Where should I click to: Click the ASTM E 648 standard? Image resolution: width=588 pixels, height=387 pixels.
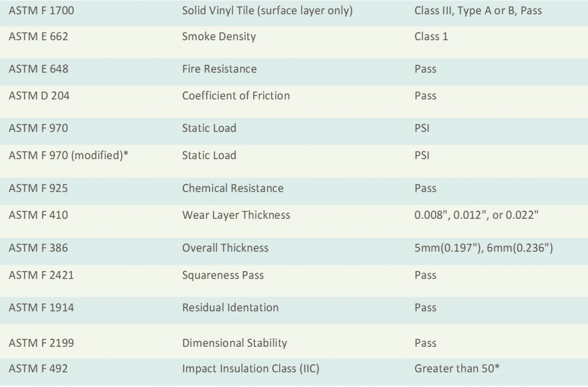pos(38,69)
